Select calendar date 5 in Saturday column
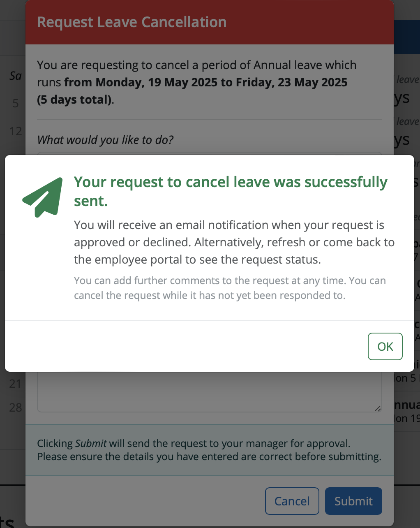420x528 pixels. click(x=16, y=103)
